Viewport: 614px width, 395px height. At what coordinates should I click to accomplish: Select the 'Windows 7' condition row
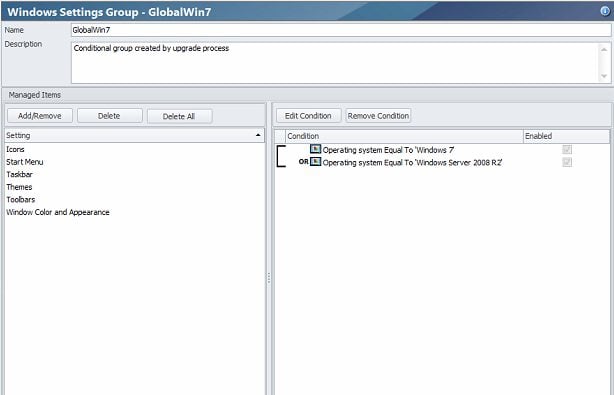pyautogui.click(x=442, y=150)
